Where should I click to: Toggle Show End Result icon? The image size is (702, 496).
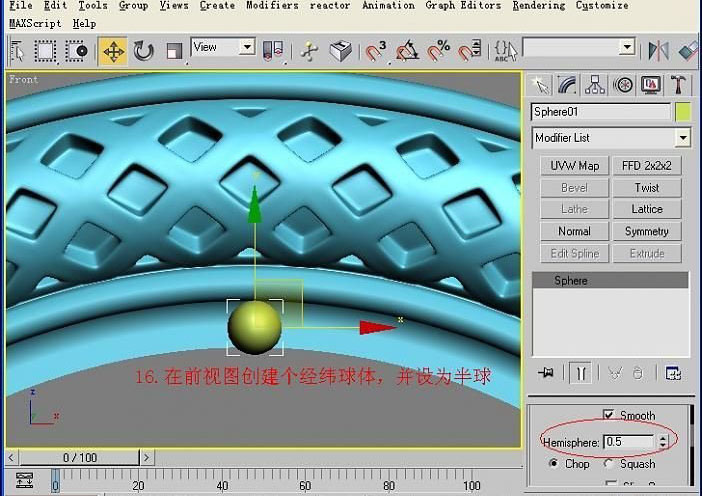(580, 373)
